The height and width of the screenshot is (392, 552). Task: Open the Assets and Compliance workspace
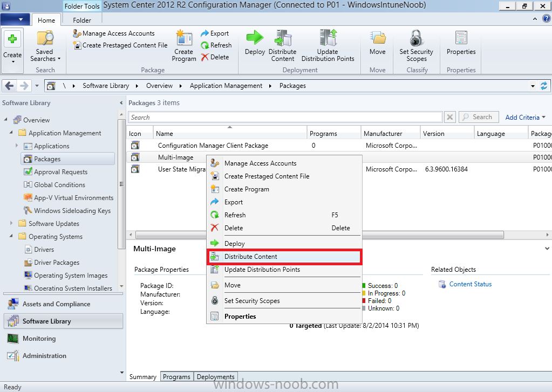coord(63,304)
